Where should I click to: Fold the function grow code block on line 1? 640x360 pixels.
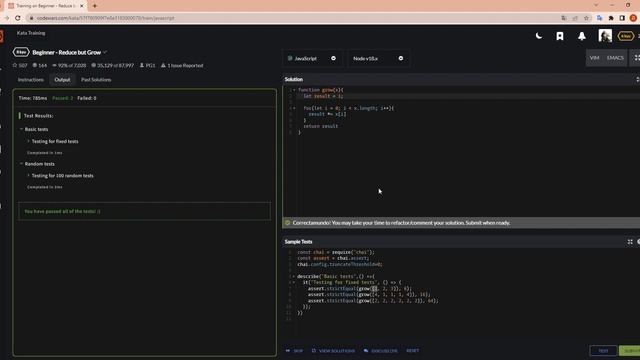pos(294,90)
